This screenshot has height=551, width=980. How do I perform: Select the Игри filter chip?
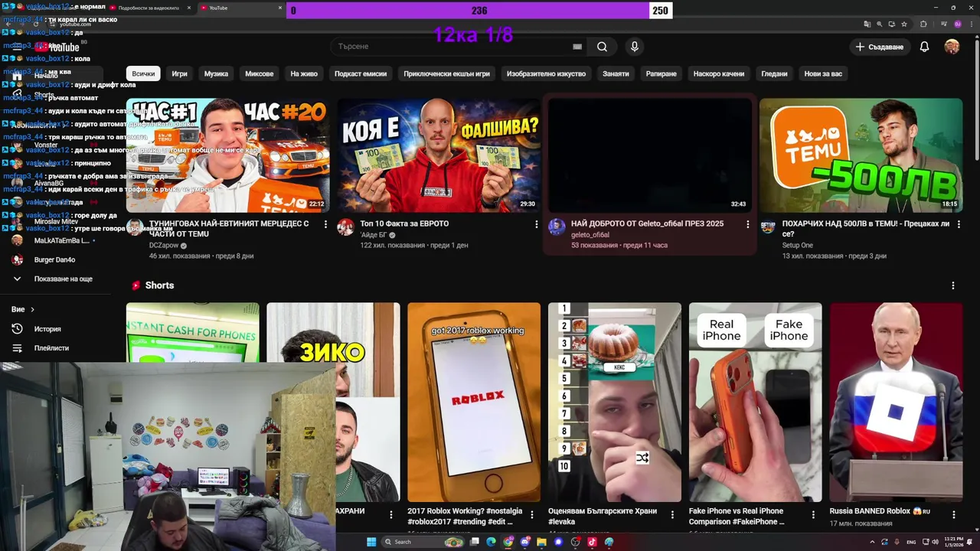(179, 73)
